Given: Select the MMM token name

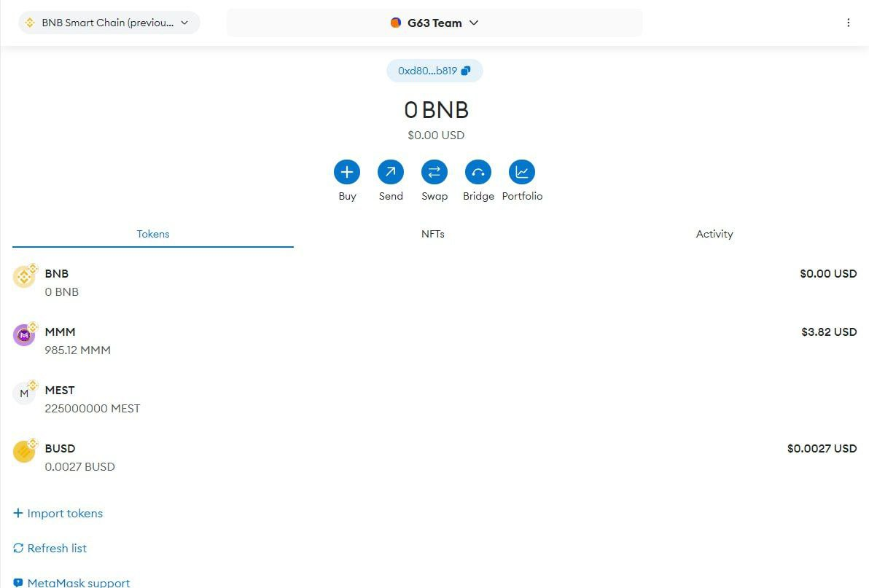Looking at the screenshot, I should (x=60, y=332).
